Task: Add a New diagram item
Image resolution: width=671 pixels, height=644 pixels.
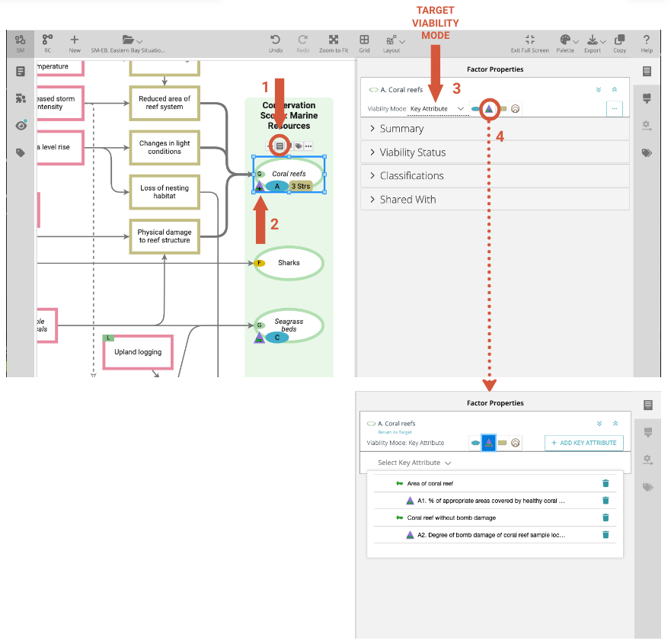Action: click(x=75, y=41)
